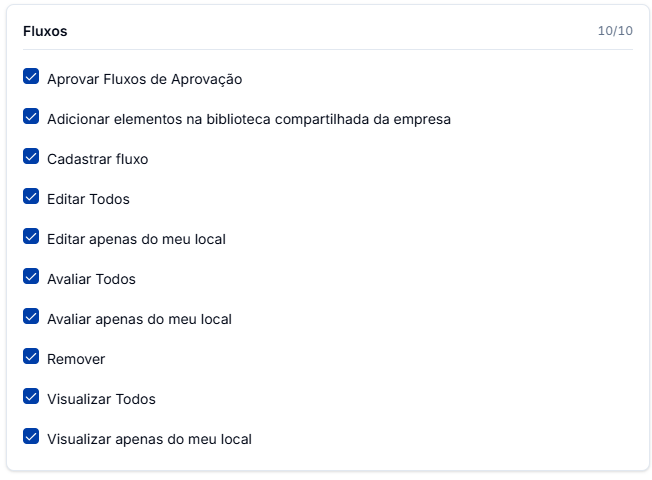Uncheck Visualizar apenas do meu local box
Image resolution: width=652 pixels, height=480 pixels.
31,436
